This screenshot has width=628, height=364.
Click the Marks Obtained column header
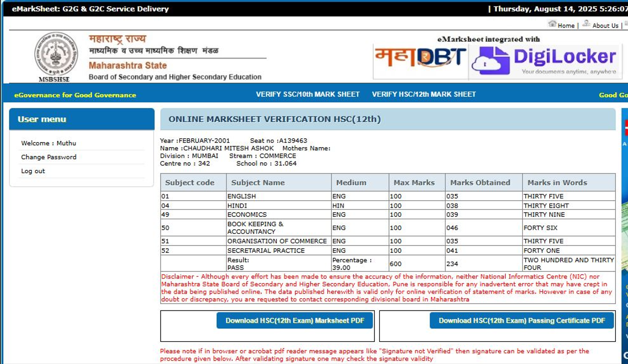[x=480, y=183]
